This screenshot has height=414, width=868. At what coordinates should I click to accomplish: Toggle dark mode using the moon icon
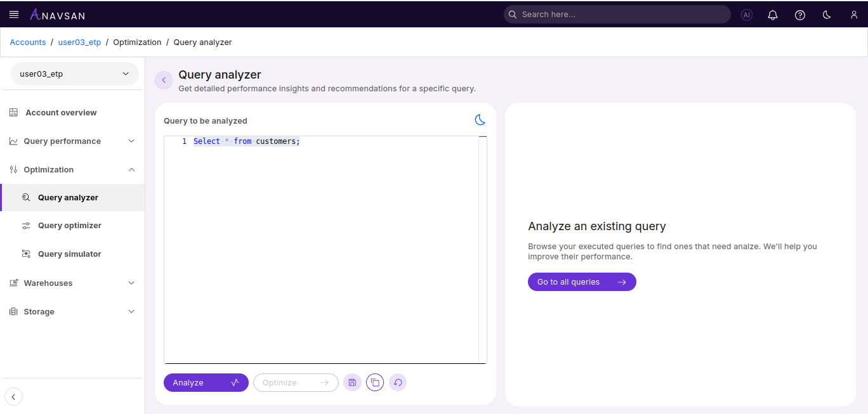(826, 14)
